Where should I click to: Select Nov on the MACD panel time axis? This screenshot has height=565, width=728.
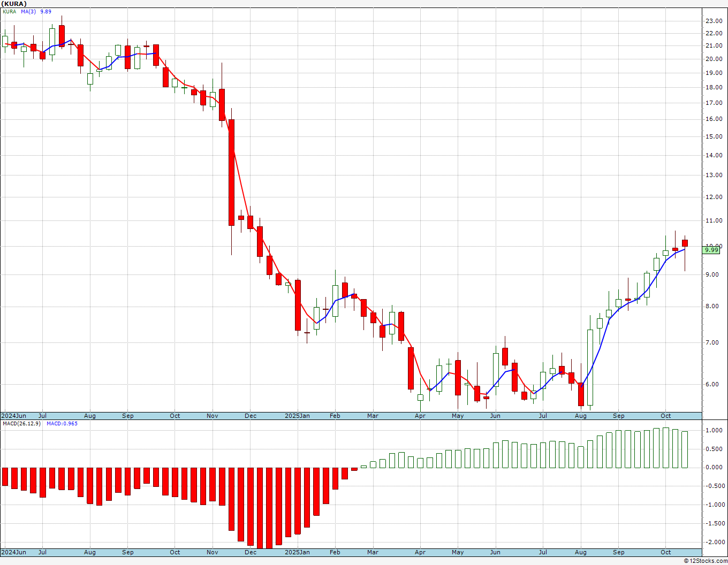coord(213,552)
